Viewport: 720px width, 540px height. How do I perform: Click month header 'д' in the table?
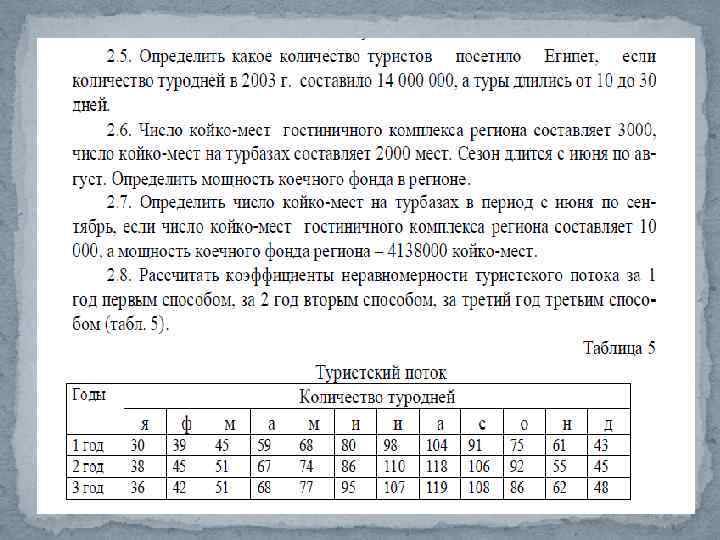(608, 424)
